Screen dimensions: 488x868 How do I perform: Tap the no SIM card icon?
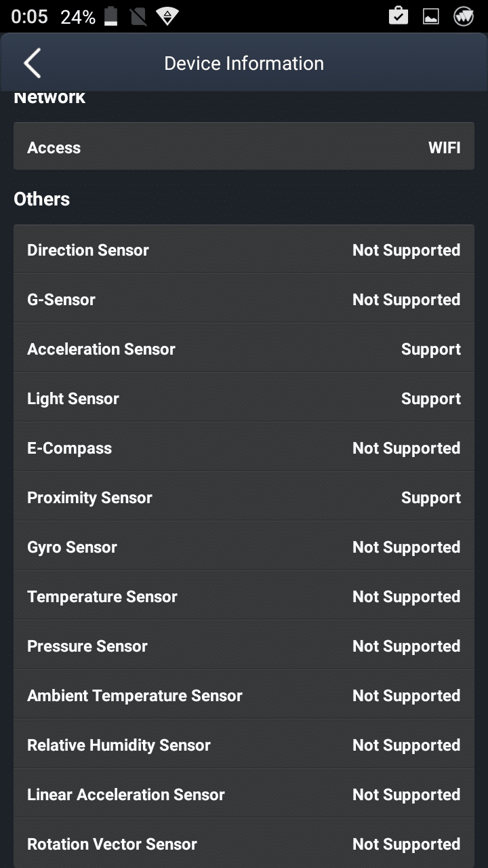(138, 17)
